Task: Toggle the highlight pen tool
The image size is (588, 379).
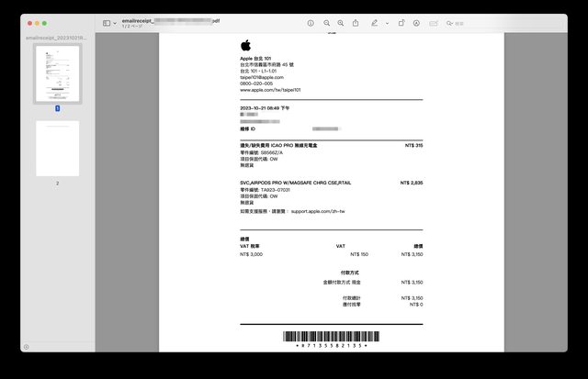Action: [x=374, y=22]
